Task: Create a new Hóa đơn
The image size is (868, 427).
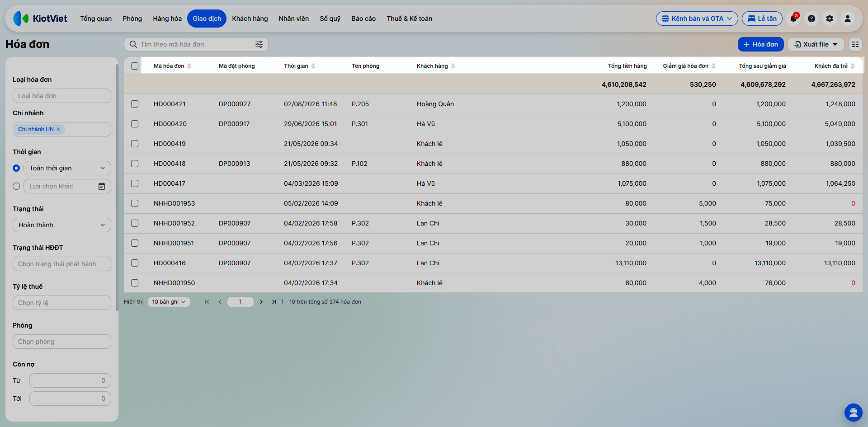Action: click(761, 44)
